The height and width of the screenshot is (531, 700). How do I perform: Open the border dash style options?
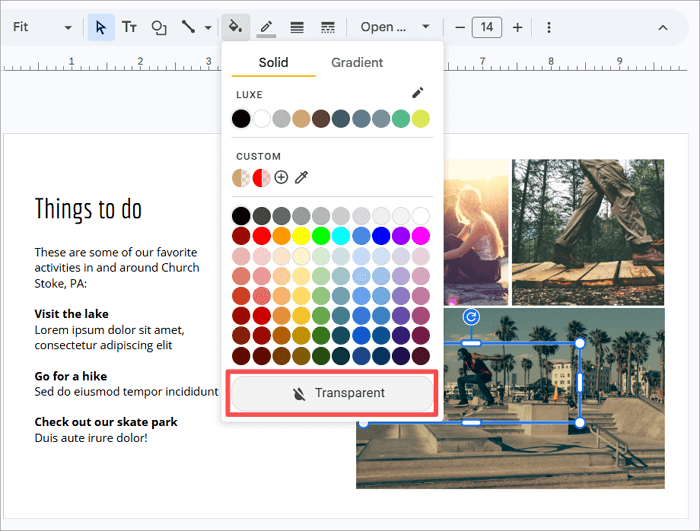pyautogui.click(x=328, y=27)
